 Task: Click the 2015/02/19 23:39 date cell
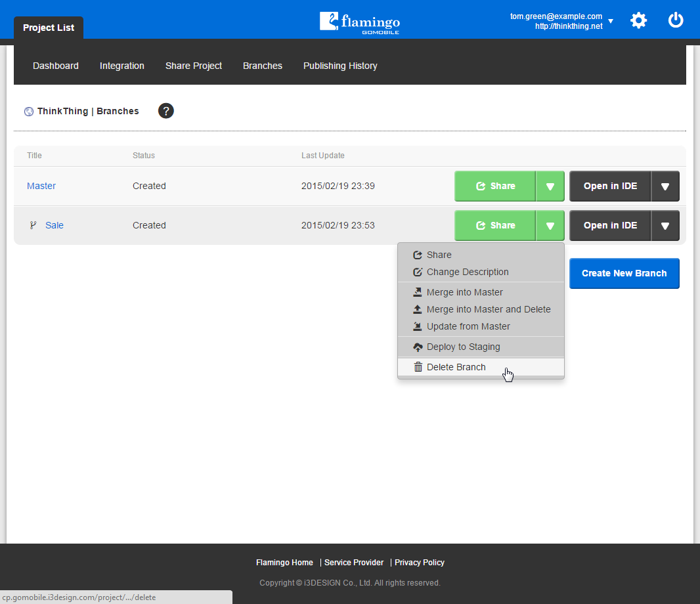338,186
